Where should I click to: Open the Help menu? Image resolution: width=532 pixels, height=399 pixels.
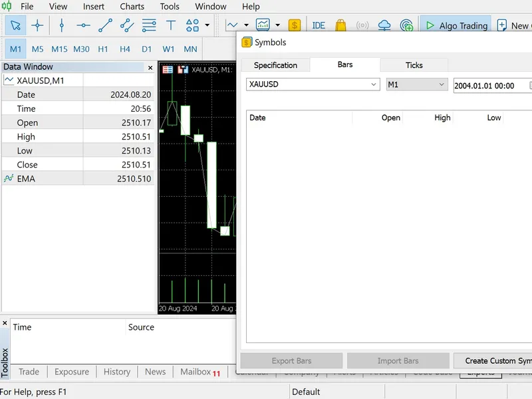[x=251, y=7]
